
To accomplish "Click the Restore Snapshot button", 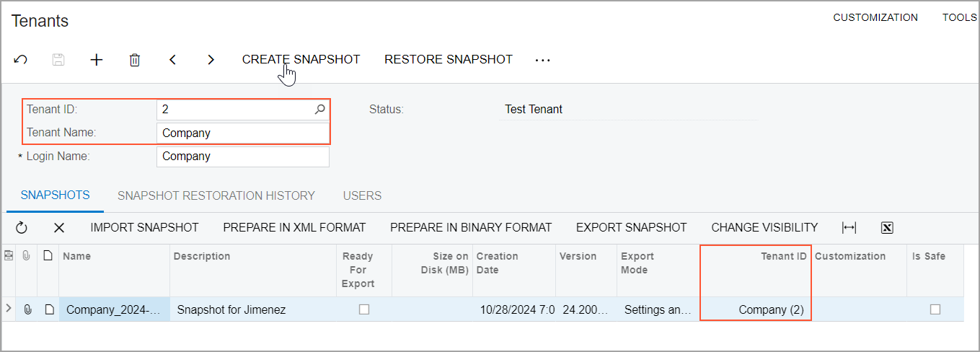I will [x=449, y=59].
